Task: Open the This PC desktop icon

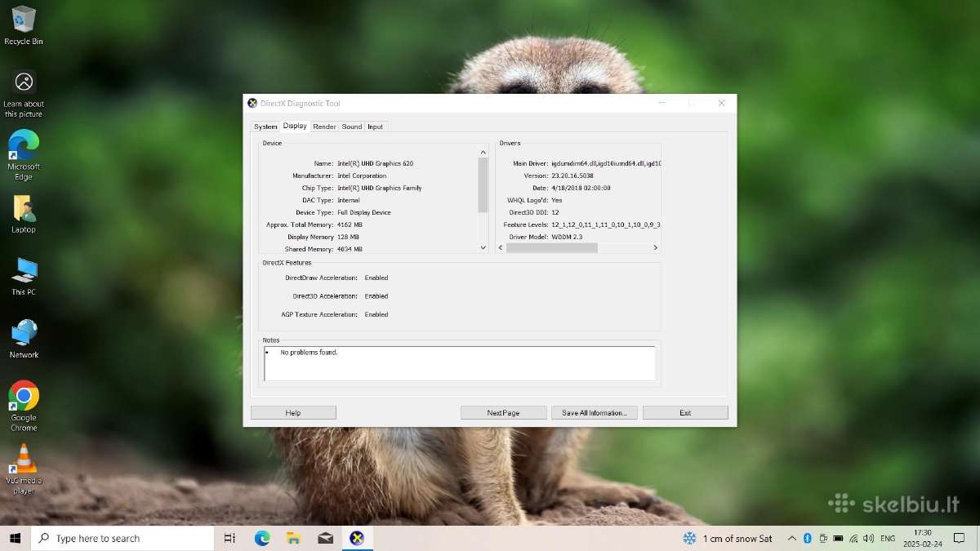Action: [x=24, y=276]
